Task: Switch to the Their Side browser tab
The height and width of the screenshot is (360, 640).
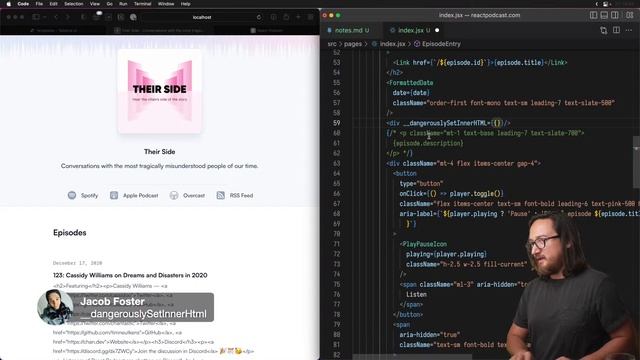Action: pos(160,30)
